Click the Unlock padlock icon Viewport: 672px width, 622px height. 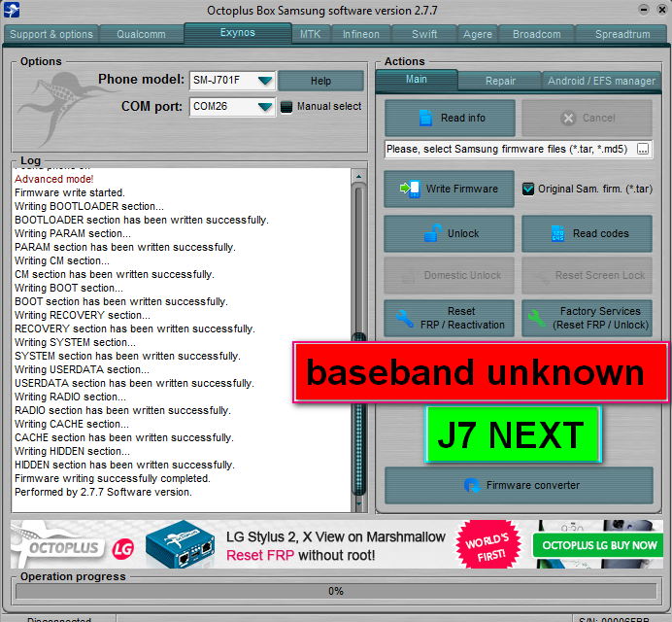click(433, 233)
